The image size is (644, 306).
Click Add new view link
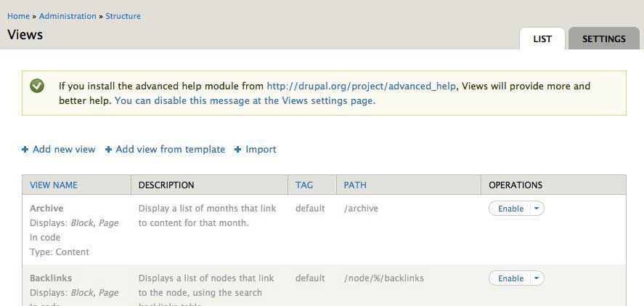[x=64, y=150]
